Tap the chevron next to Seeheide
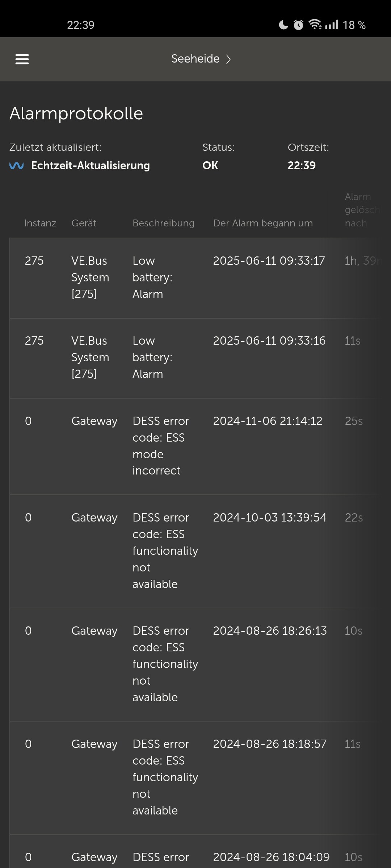 click(x=228, y=59)
